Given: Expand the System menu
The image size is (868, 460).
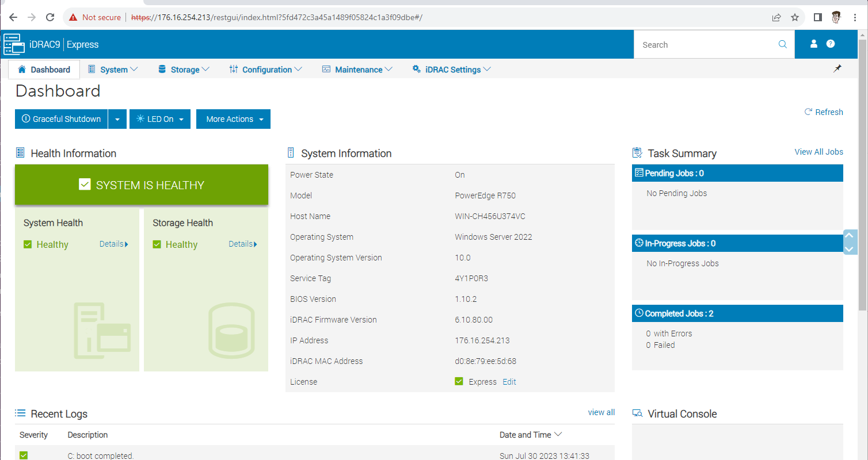Looking at the screenshot, I should (113, 69).
